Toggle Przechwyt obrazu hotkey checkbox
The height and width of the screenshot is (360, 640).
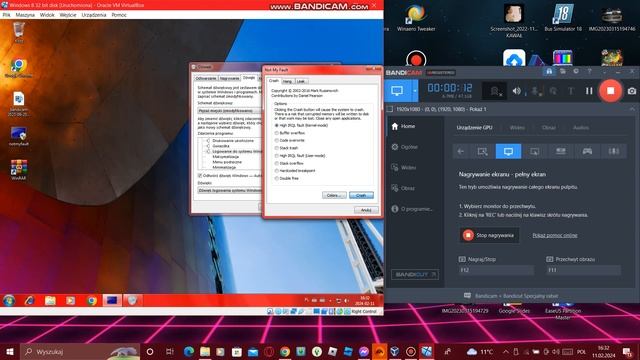point(549,259)
